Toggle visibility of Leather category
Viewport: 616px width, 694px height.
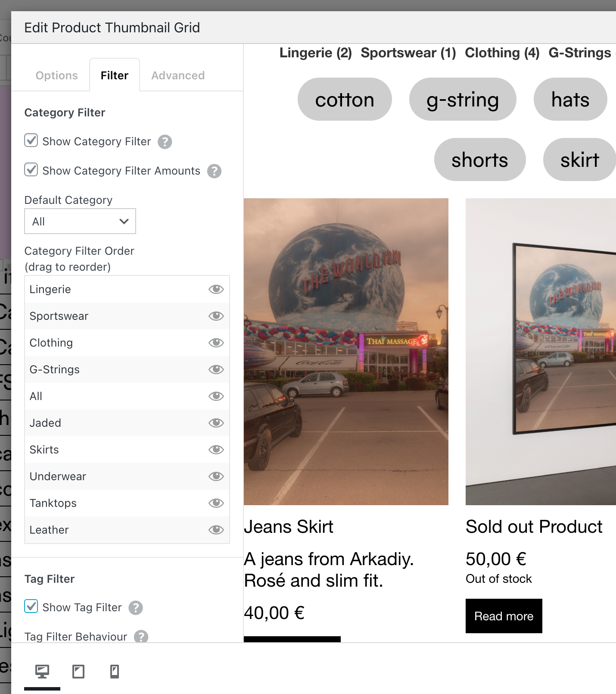tap(216, 530)
